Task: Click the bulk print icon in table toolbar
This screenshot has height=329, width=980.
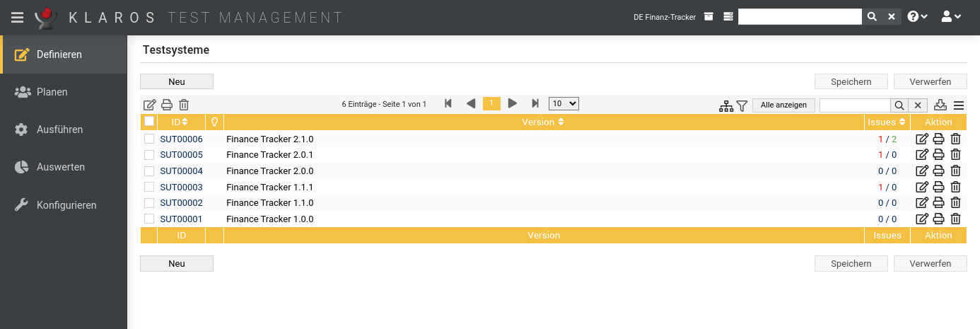Action: click(x=167, y=105)
